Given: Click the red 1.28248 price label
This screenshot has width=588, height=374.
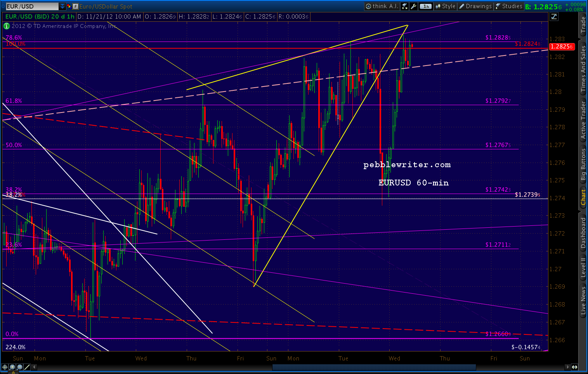Looking at the screenshot, I should (527, 44).
